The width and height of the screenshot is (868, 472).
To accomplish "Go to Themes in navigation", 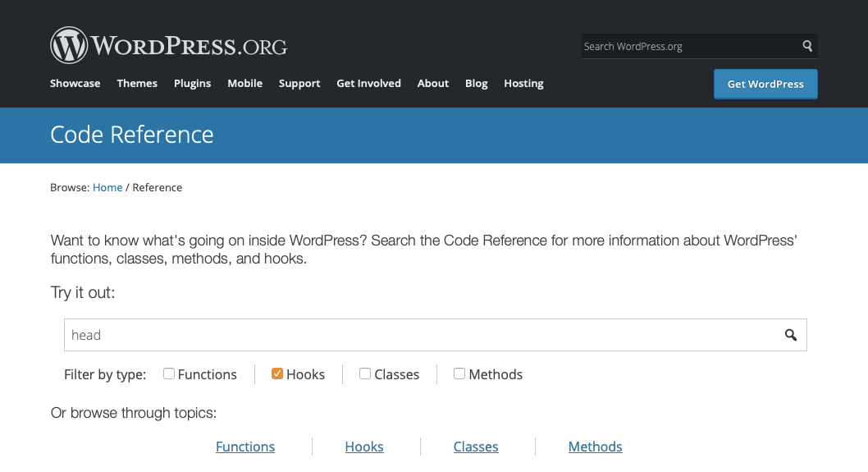I will coord(137,83).
